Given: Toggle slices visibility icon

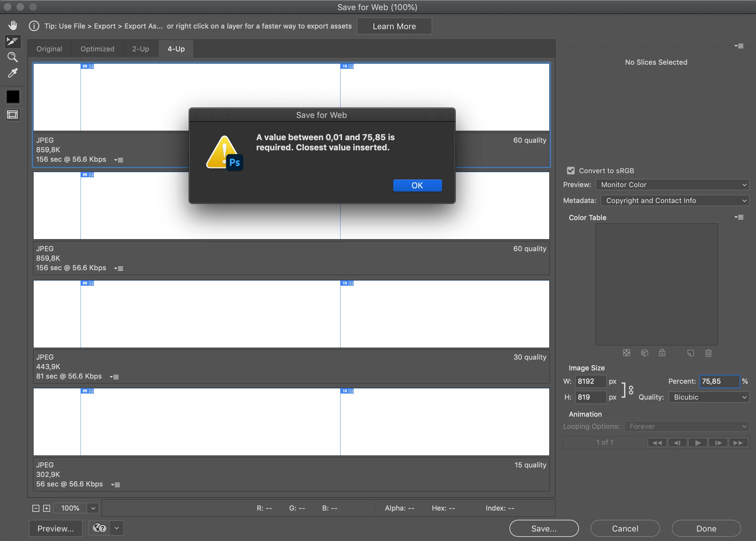Looking at the screenshot, I should click(x=13, y=115).
